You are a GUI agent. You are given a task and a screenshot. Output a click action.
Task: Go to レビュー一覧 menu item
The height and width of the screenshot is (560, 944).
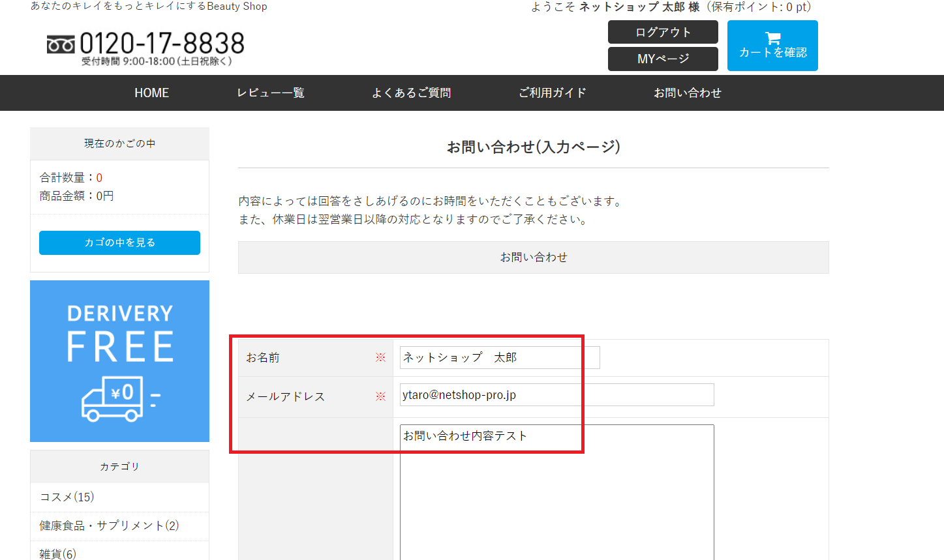tap(270, 93)
